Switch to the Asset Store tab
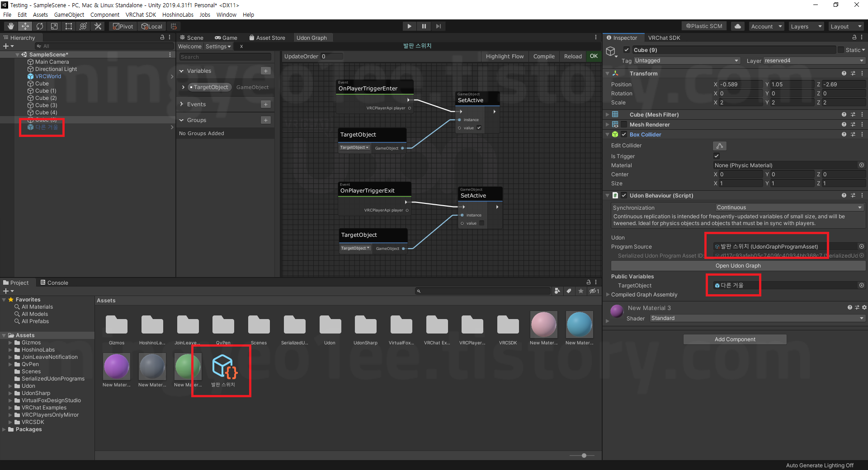868x470 pixels. [267, 38]
